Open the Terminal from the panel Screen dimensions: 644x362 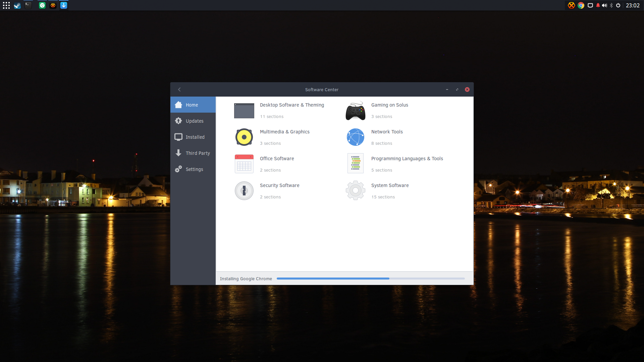click(29, 5)
